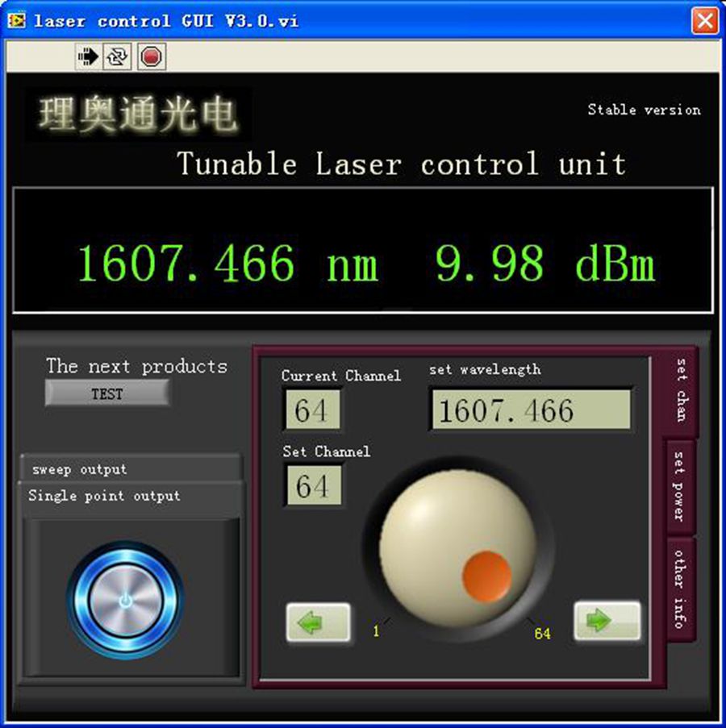Click the Current Channel value box
726x728 pixels.
pyautogui.click(x=312, y=410)
